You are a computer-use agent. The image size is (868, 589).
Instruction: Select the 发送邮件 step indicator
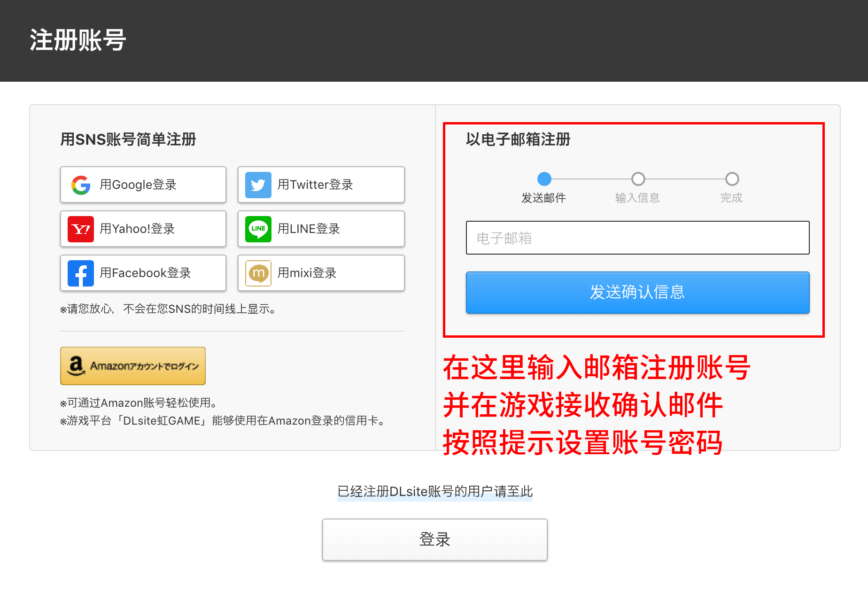coord(544,179)
